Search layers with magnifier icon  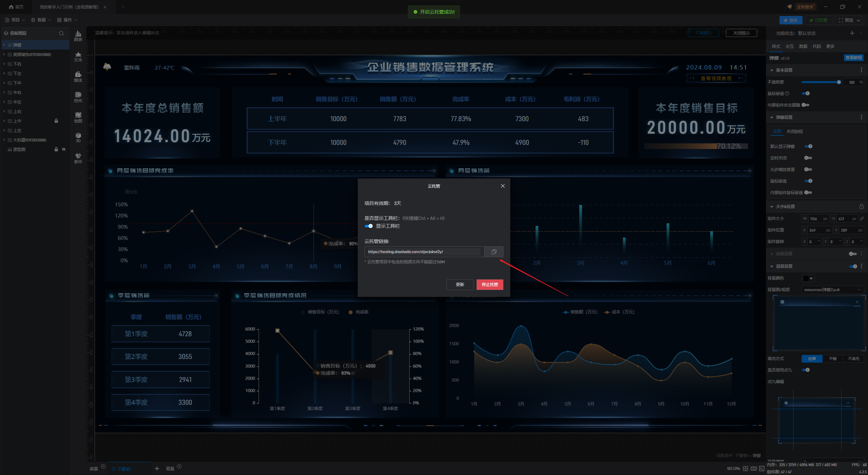click(61, 33)
